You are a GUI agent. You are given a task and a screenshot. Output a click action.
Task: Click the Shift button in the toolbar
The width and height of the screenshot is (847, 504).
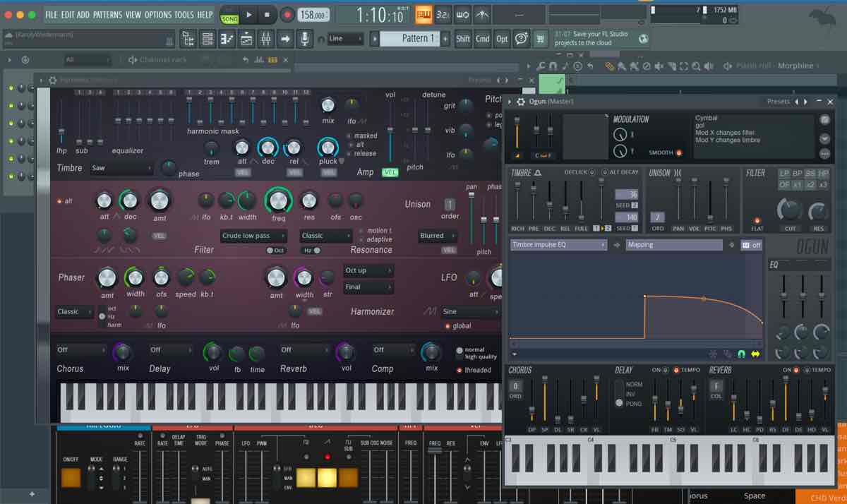(x=463, y=39)
